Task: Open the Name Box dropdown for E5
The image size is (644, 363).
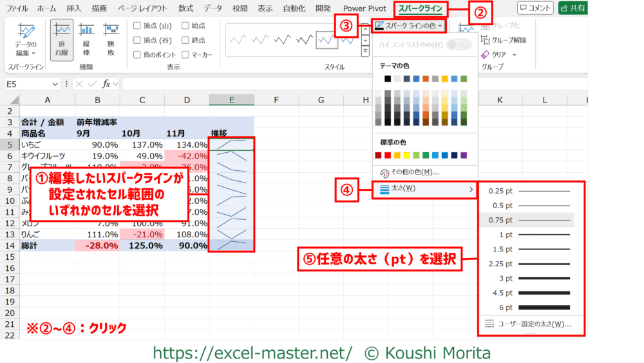Action: 55,84
